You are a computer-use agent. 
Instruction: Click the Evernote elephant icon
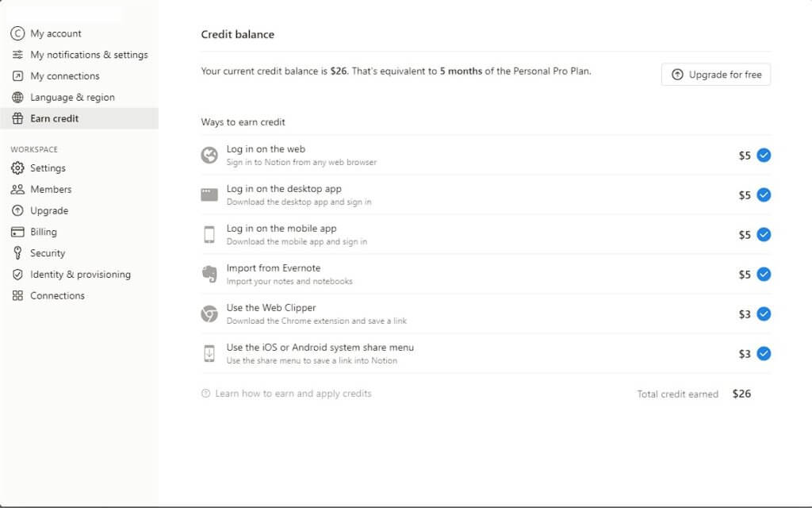pos(209,274)
